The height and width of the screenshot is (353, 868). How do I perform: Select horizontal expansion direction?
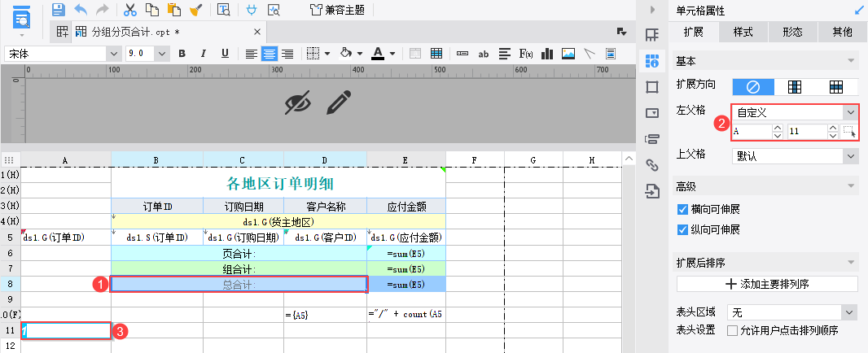(836, 87)
